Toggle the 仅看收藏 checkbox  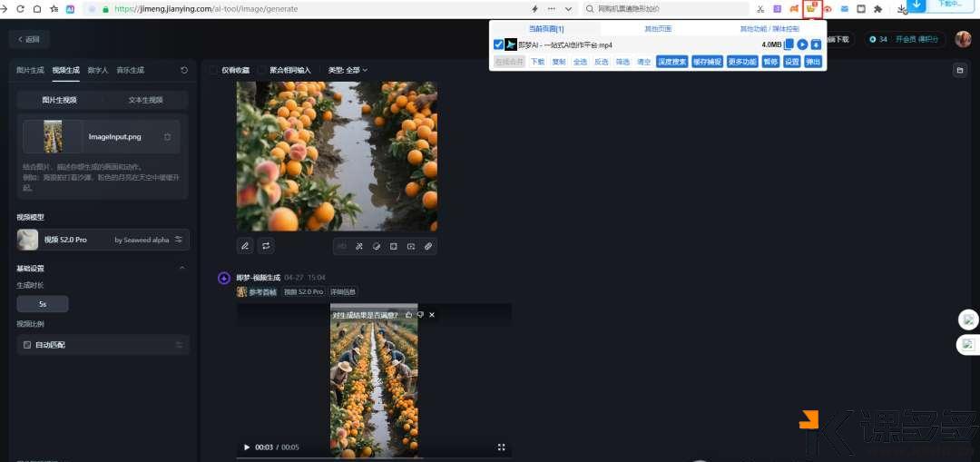pos(214,70)
